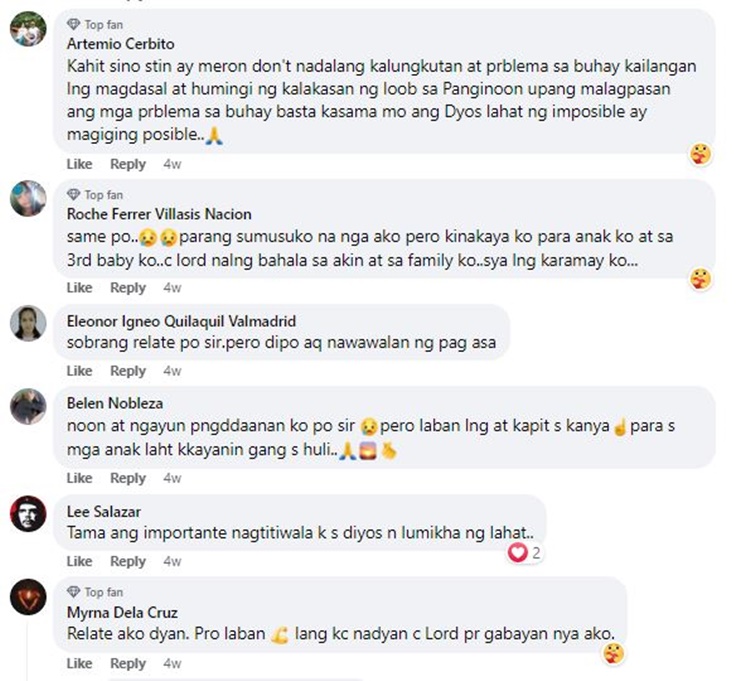Open Roche Ferrer Villasis Nacion's profile picture
The height and width of the screenshot is (681, 750).
(x=28, y=198)
